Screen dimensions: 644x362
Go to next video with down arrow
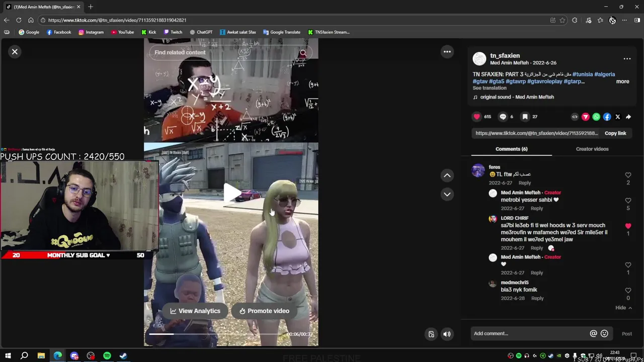447,194
